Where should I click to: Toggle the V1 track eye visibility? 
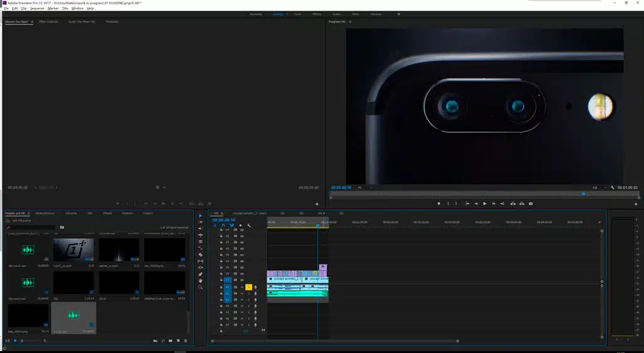pyautogui.click(x=242, y=280)
